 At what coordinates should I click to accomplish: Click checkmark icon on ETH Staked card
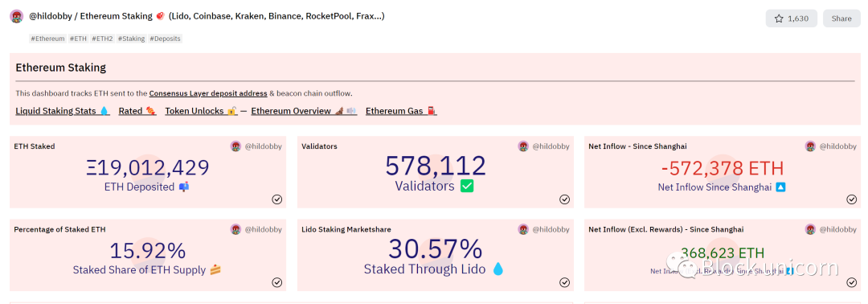click(276, 199)
